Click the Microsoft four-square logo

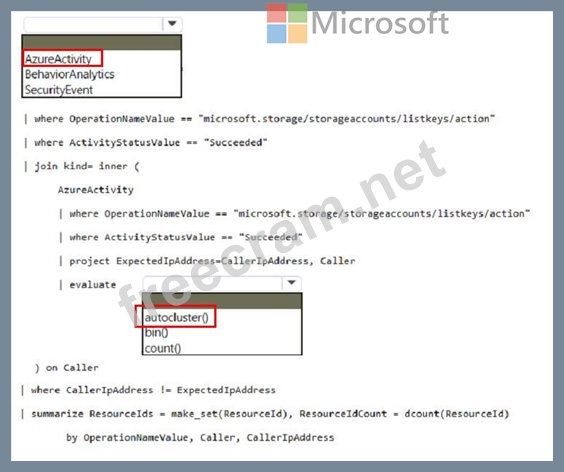tap(287, 23)
